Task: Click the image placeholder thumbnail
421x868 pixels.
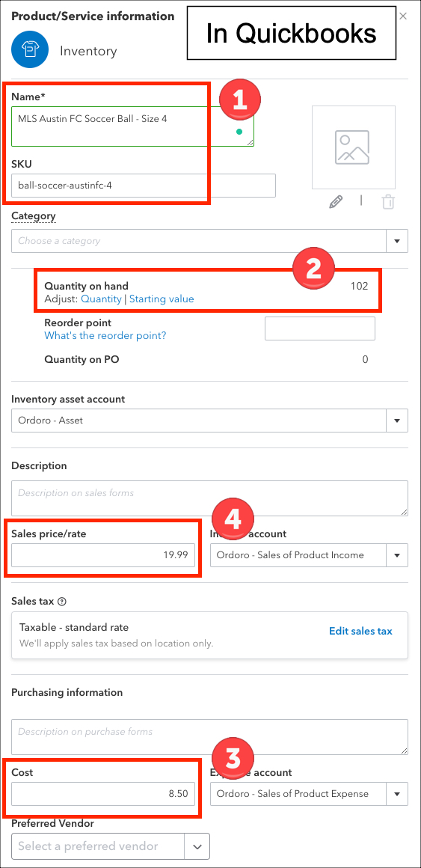Action: (354, 147)
